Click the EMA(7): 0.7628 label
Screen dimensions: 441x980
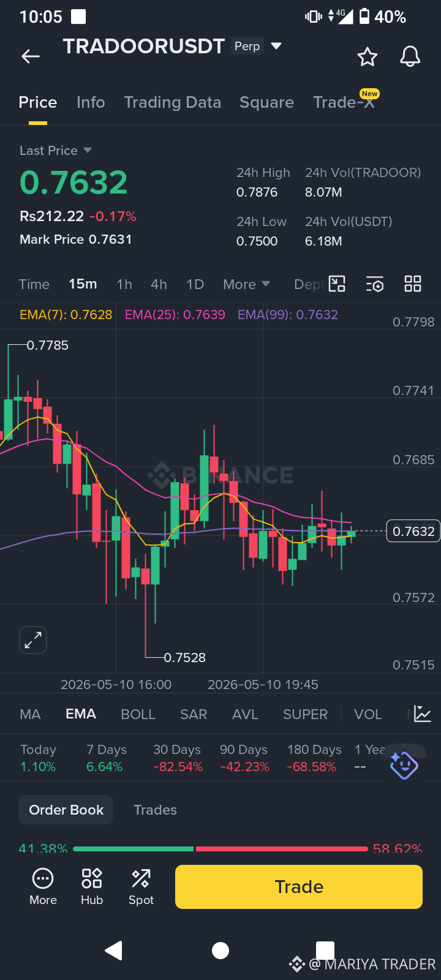(x=66, y=315)
